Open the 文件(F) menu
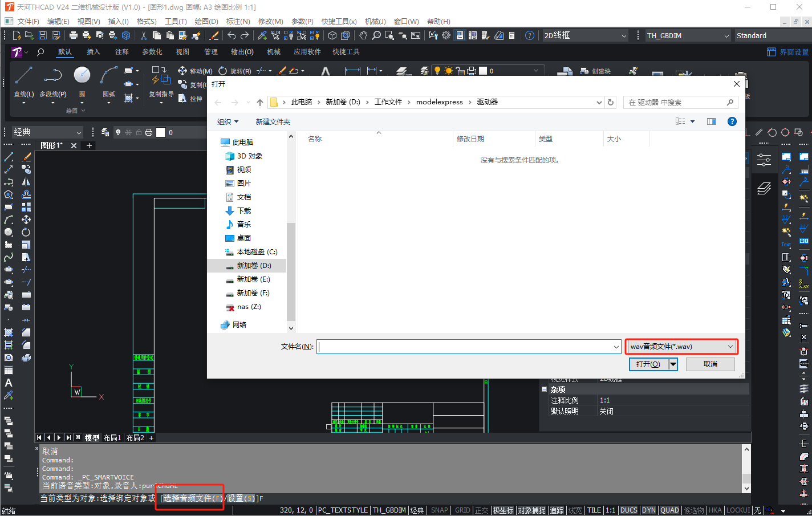 coord(28,21)
